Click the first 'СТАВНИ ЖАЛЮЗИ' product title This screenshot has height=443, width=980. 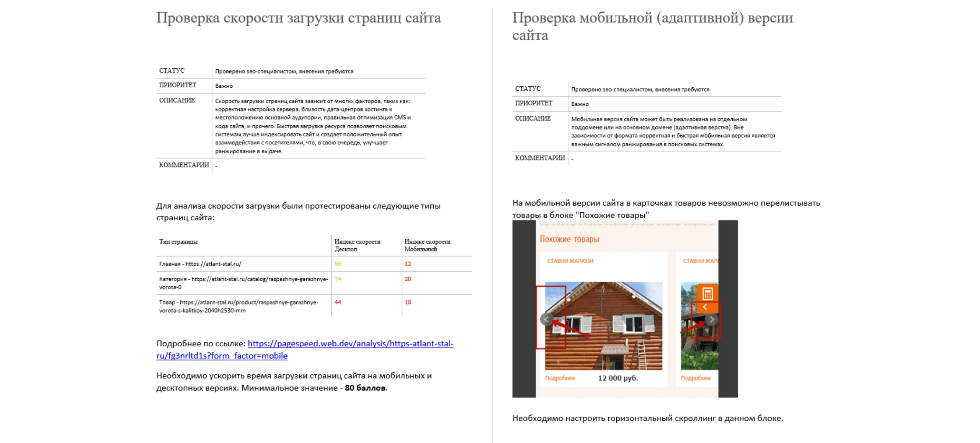pos(570,261)
